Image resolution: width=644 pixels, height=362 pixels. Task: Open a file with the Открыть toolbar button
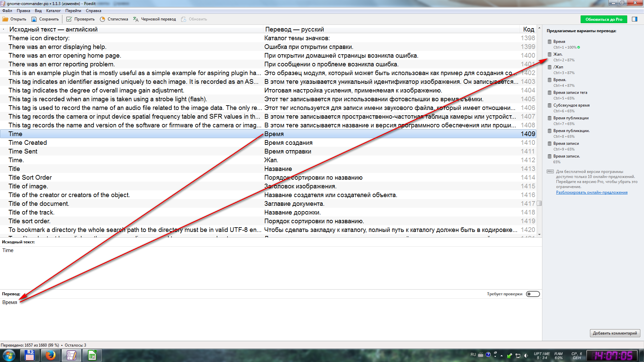tap(14, 19)
